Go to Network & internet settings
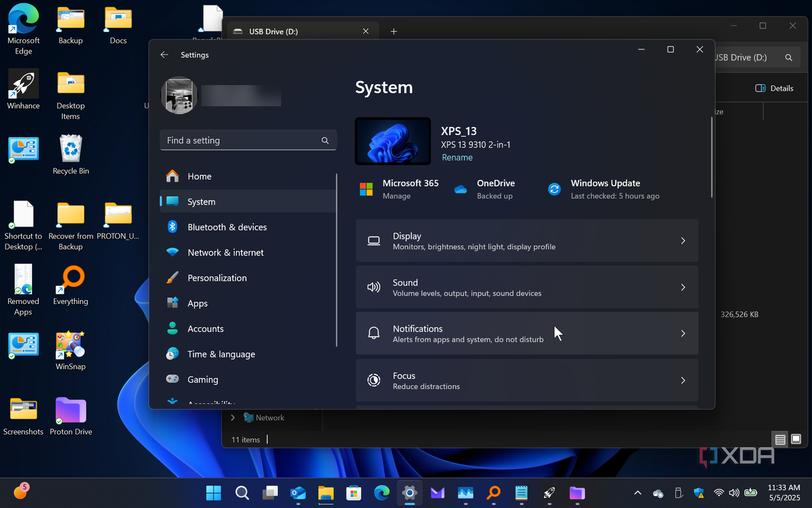Screen dimensions: 812x508 248,252
